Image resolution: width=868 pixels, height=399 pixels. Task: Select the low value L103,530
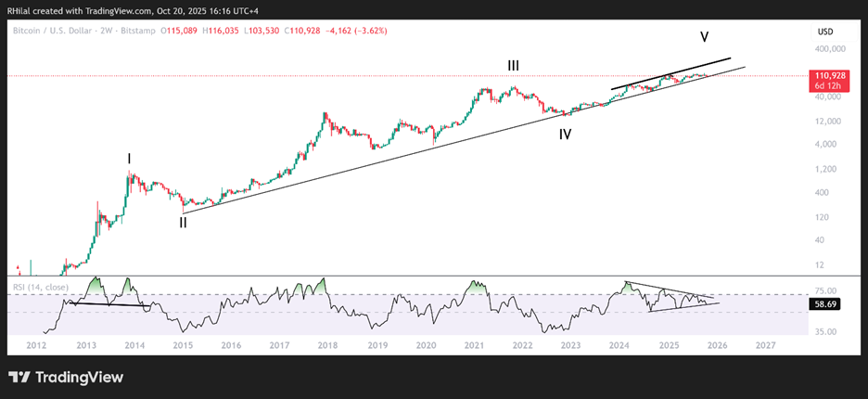[262, 31]
